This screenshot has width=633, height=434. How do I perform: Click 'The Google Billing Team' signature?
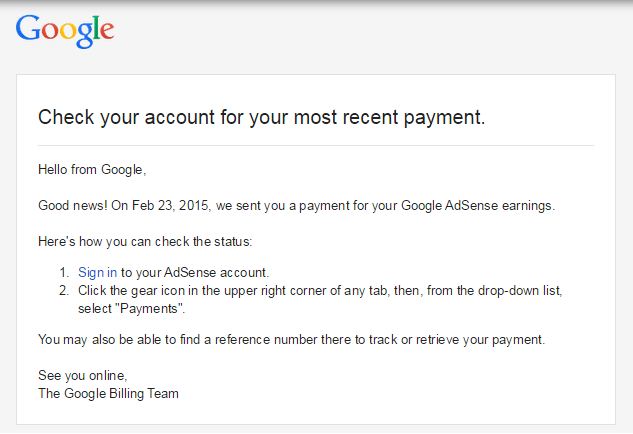108,394
